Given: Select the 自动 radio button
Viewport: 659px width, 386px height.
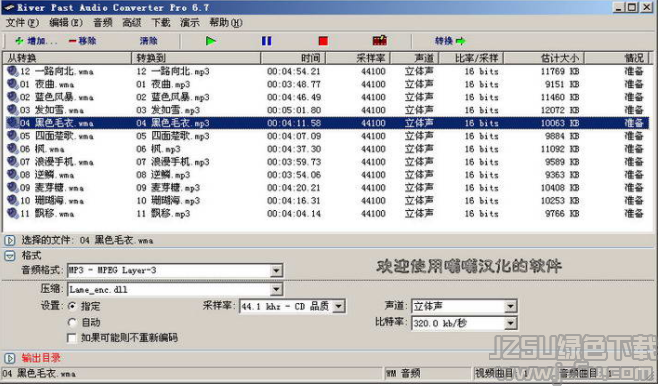Looking at the screenshot, I should click(x=72, y=323).
